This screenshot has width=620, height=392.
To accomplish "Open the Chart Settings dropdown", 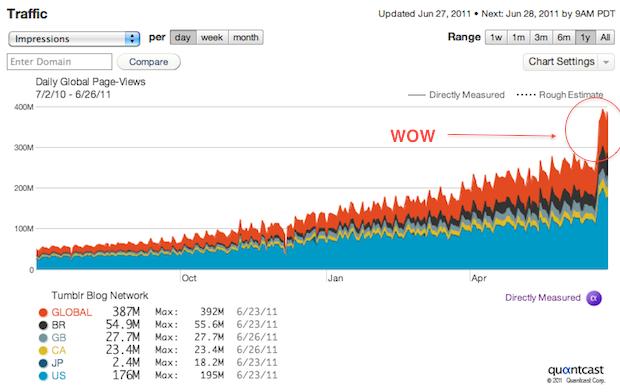I will 569,62.
